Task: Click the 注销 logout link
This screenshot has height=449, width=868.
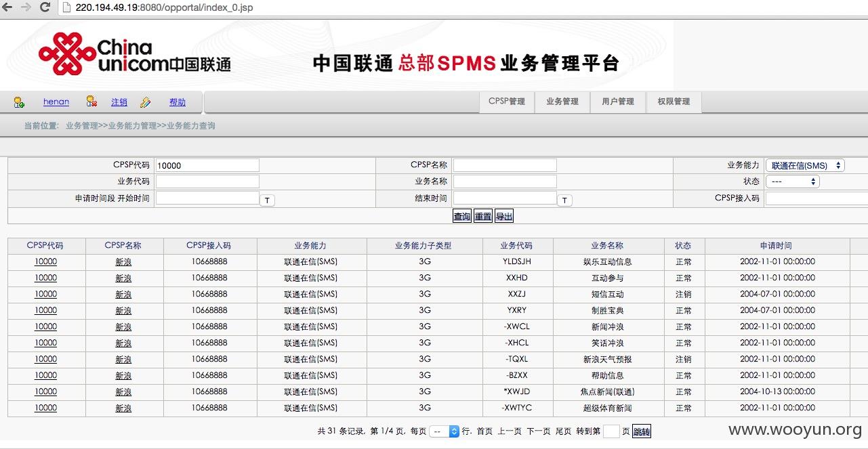Action: coord(119,102)
